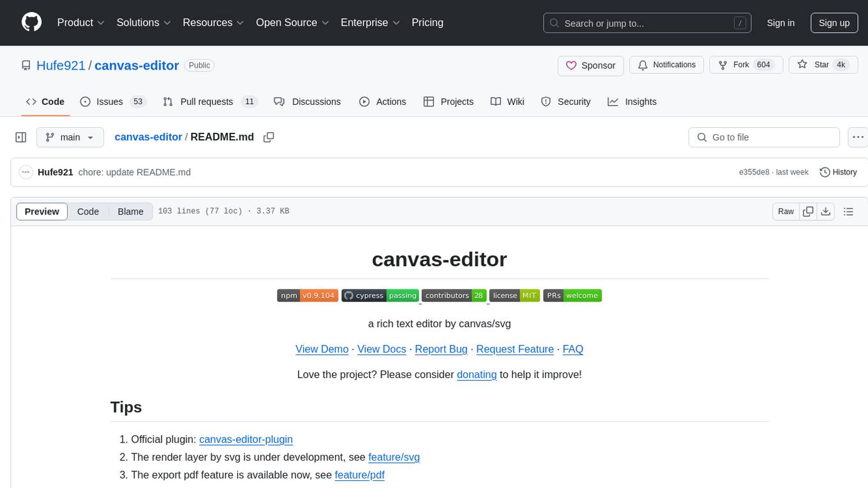
Task: Focus the Go to file input
Action: click(x=764, y=137)
